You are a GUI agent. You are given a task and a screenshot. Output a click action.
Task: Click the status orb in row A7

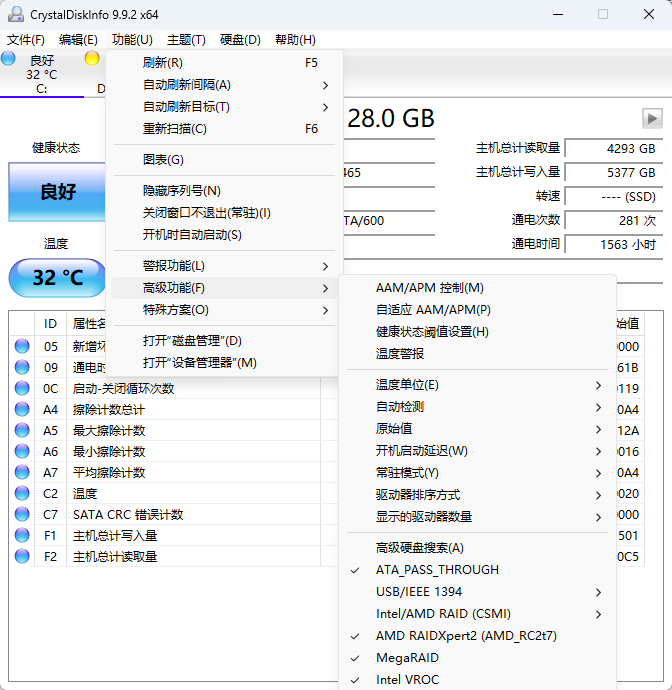22,472
